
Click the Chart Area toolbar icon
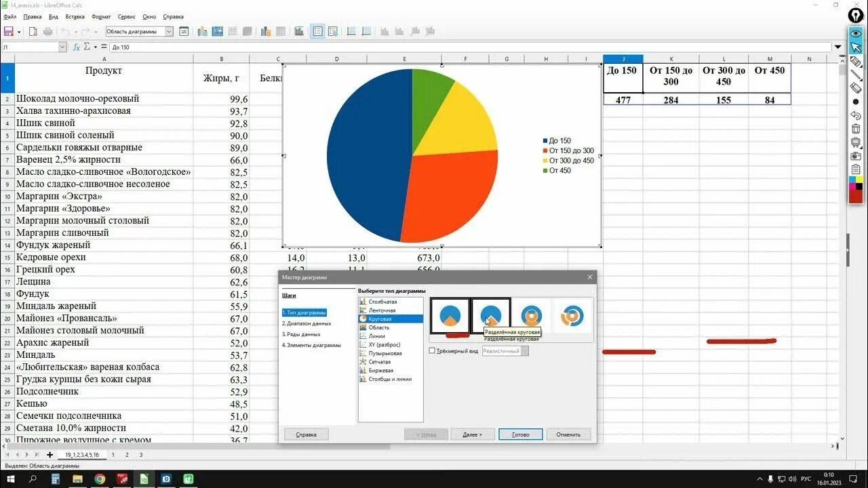pyautogui.click(x=218, y=31)
